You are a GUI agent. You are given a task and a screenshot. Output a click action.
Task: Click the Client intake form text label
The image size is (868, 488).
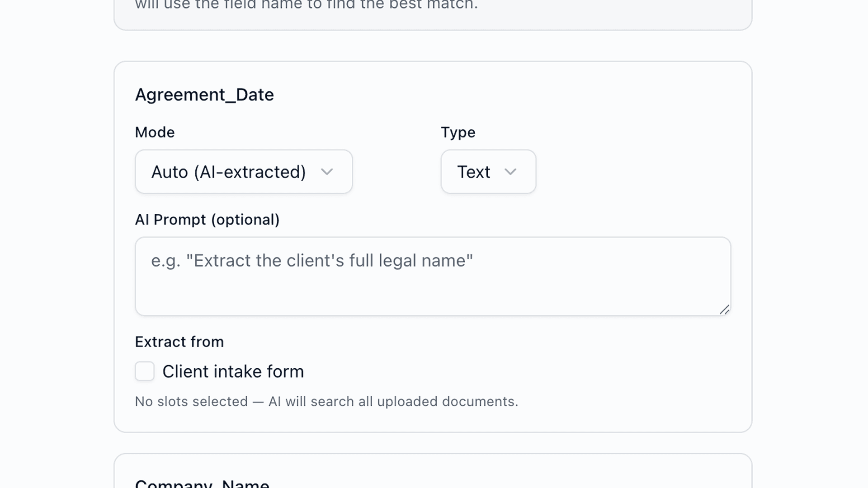(x=233, y=371)
